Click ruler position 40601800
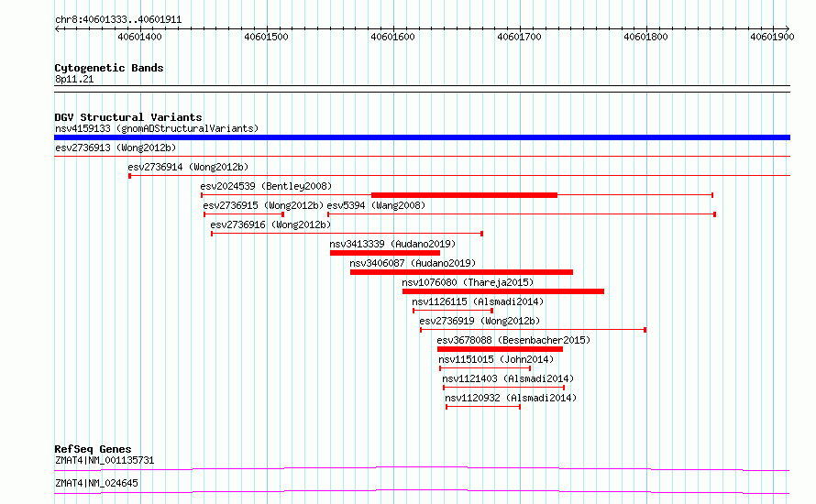Screen dimensions: 816x504 click(x=645, y=37)
